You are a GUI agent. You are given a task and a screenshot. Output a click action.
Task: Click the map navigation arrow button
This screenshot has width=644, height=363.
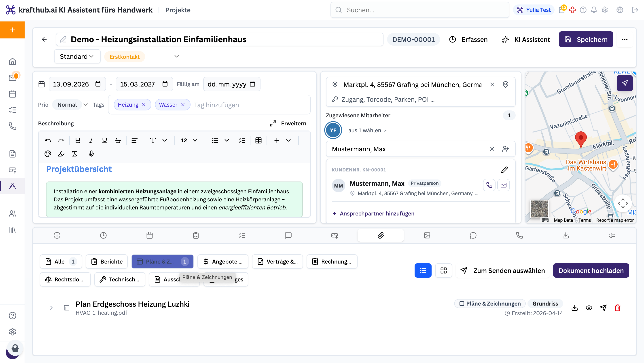pyautogui.click(x=625, y=83)
